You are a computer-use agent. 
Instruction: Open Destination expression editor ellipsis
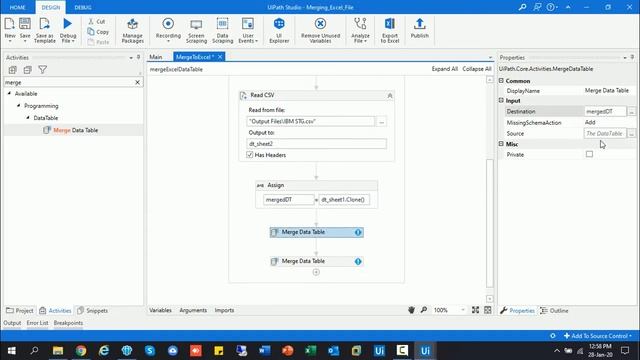(631, 111)
